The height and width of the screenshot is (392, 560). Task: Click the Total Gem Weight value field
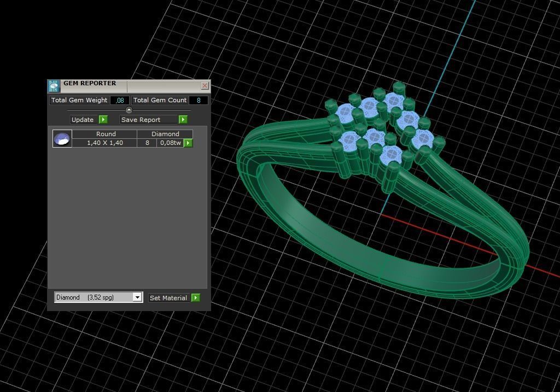120,100
